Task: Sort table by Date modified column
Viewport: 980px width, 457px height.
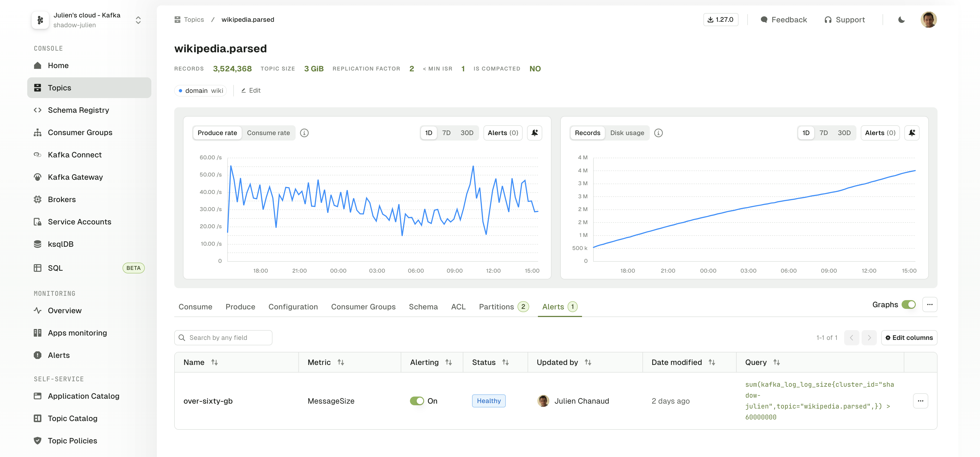Action: coord(712,363)
